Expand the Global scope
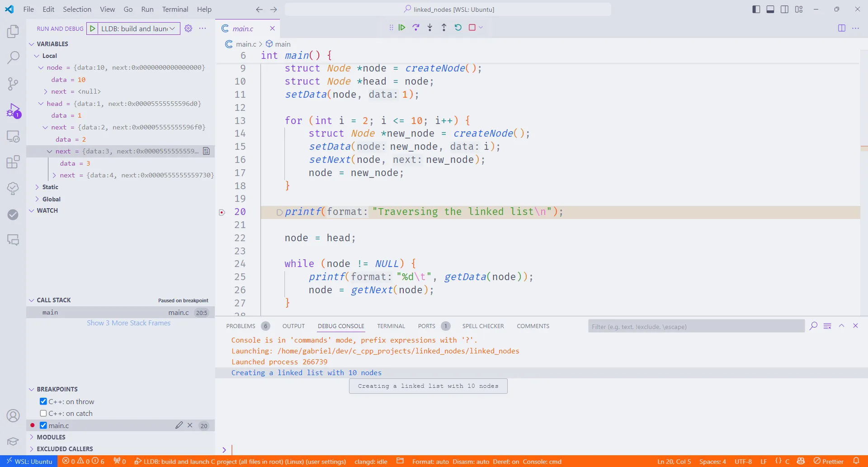This screenshot has width=868, height=467. click(37, 199)
